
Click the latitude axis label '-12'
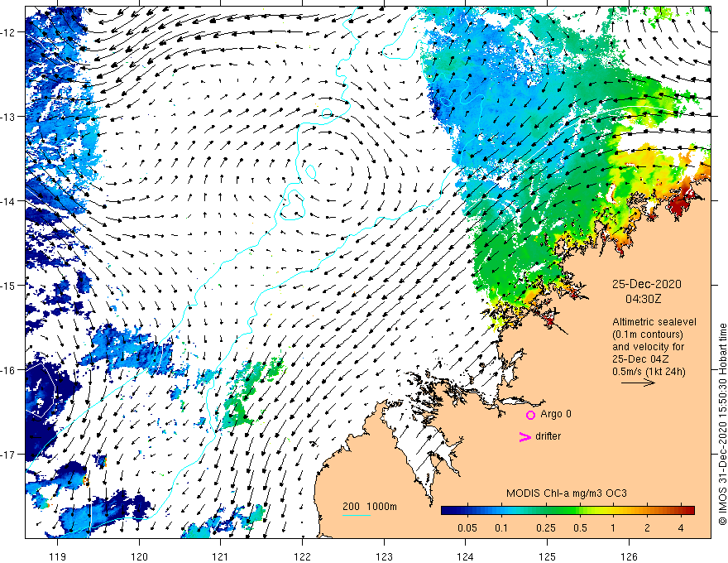(8, 32)
